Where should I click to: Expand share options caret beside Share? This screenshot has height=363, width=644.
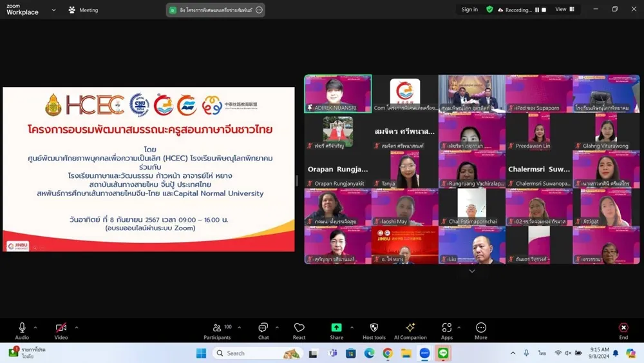[352, 328]
